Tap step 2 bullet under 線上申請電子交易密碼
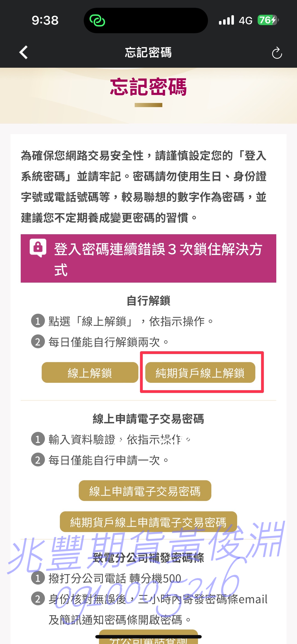Image resolution: width=297 pixels, height=644 pixels. point(38,460)
